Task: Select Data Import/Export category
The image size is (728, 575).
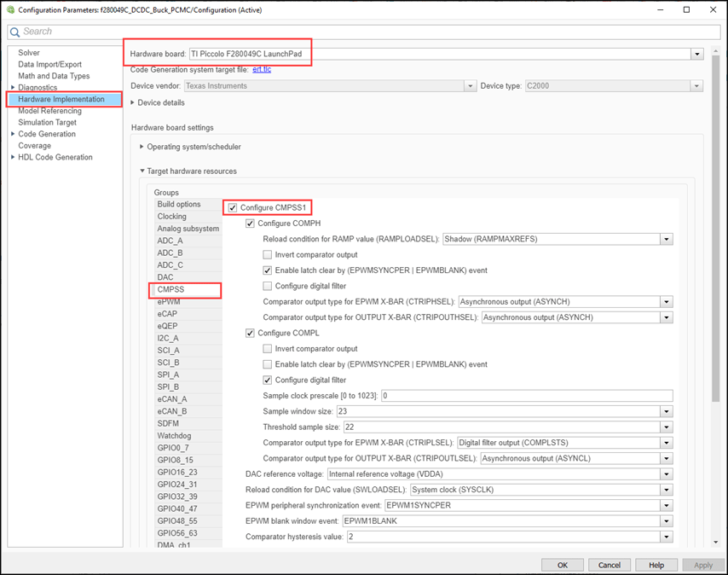Action: tap(49, 64)
